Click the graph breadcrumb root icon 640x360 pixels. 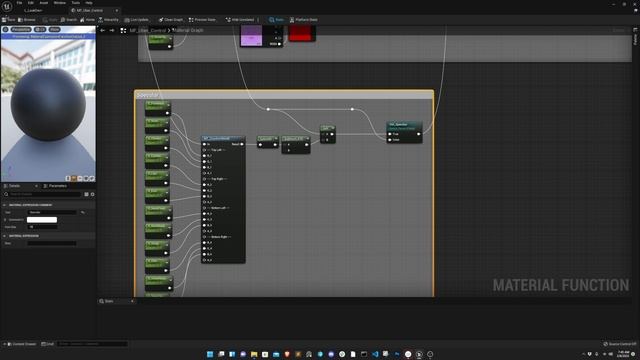click(123, 30)
